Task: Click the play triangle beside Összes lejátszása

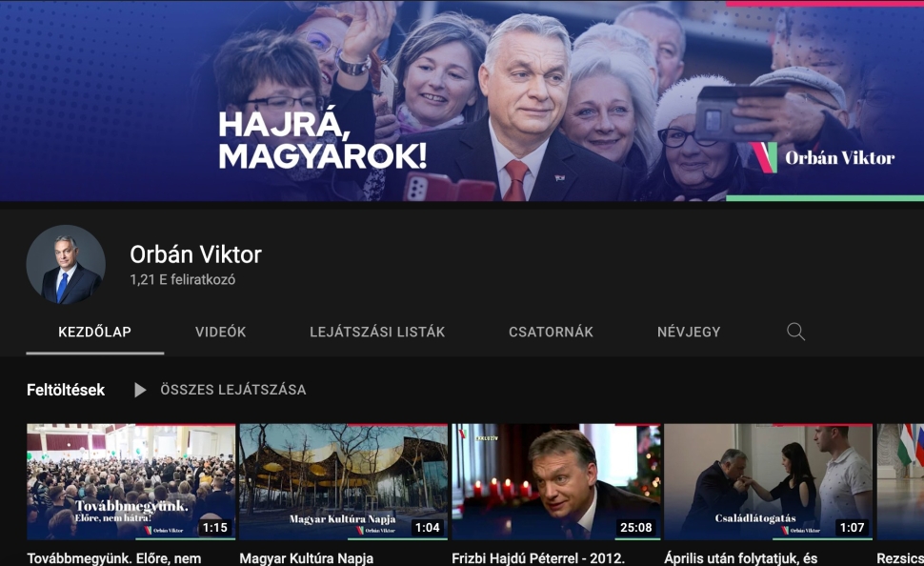Action: (140, 390)
